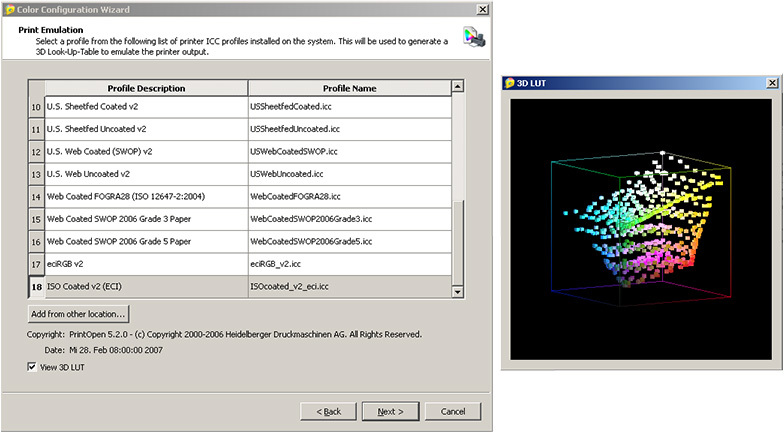Click the profile list scrollbar thumb
784x433 pixels.
point(457,243)
